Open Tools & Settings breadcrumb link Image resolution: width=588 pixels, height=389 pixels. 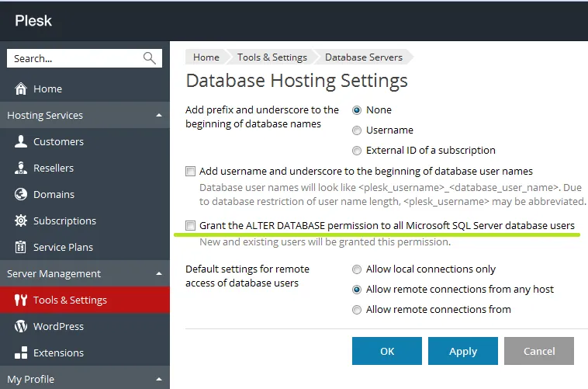272,57
